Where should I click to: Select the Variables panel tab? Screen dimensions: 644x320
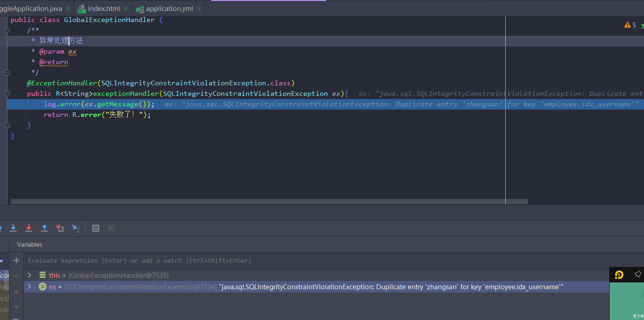click(29, 244)
